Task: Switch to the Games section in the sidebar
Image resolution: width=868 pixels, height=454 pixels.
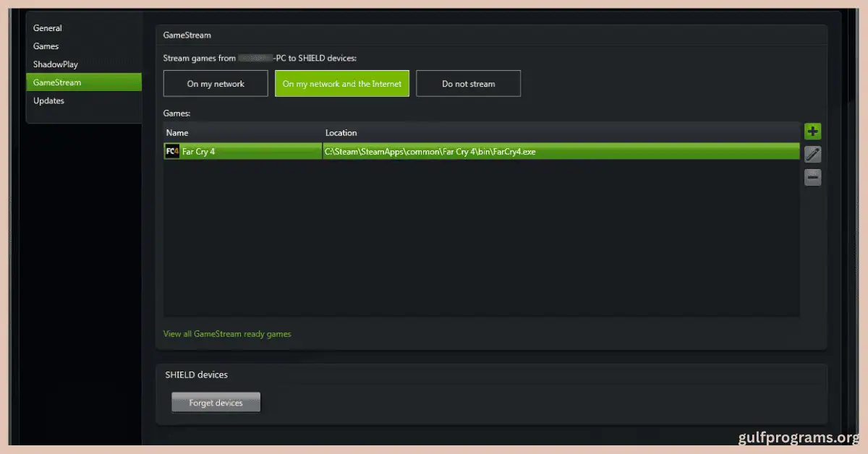Action: pos(46,46)
